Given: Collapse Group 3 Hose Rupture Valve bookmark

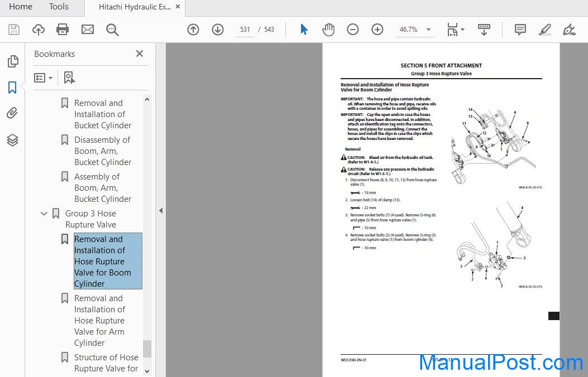Looking at the screenshot, I should (x=44, y=214).
